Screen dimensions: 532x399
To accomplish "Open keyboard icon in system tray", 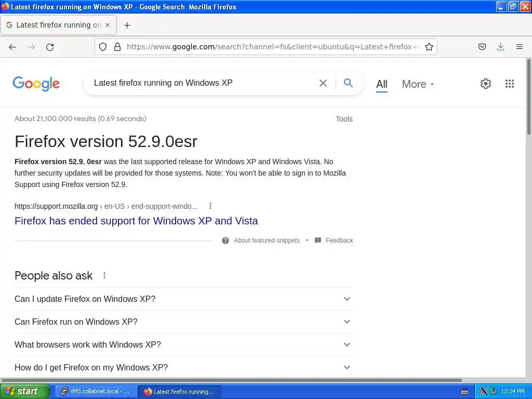I will (x=464, y=392).
